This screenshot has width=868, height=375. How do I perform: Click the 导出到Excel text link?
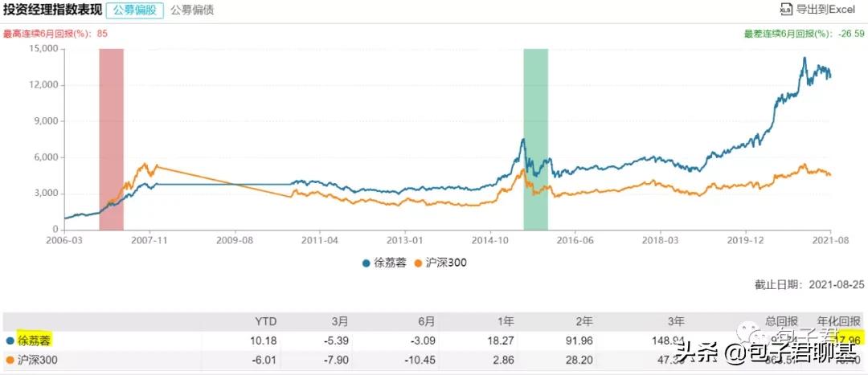[x=826, y=9]
